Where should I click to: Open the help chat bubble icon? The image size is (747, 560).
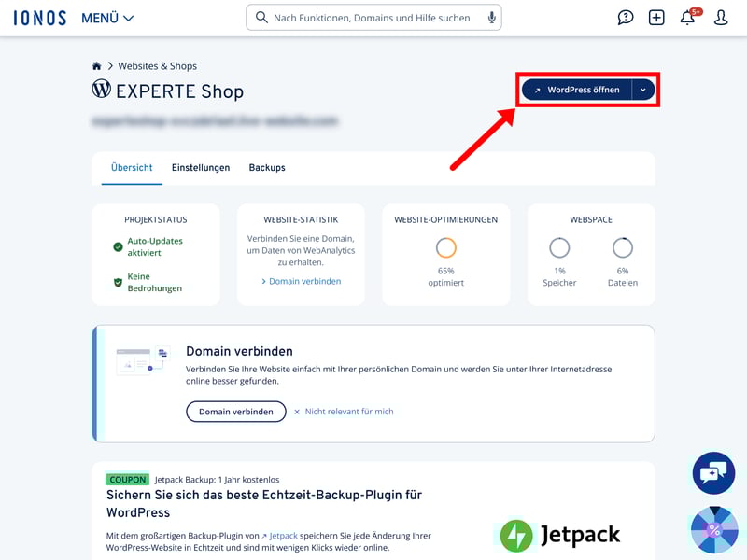point(625,18)
